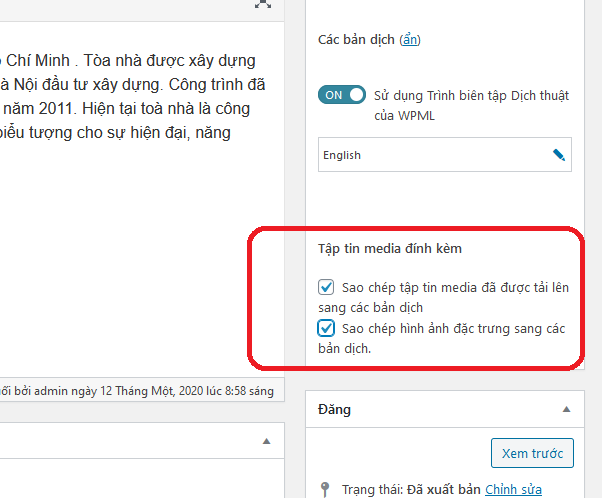Select the English language row
This screenshot has width=602, height=498.
pyautogui.click(x=430, y=155)
